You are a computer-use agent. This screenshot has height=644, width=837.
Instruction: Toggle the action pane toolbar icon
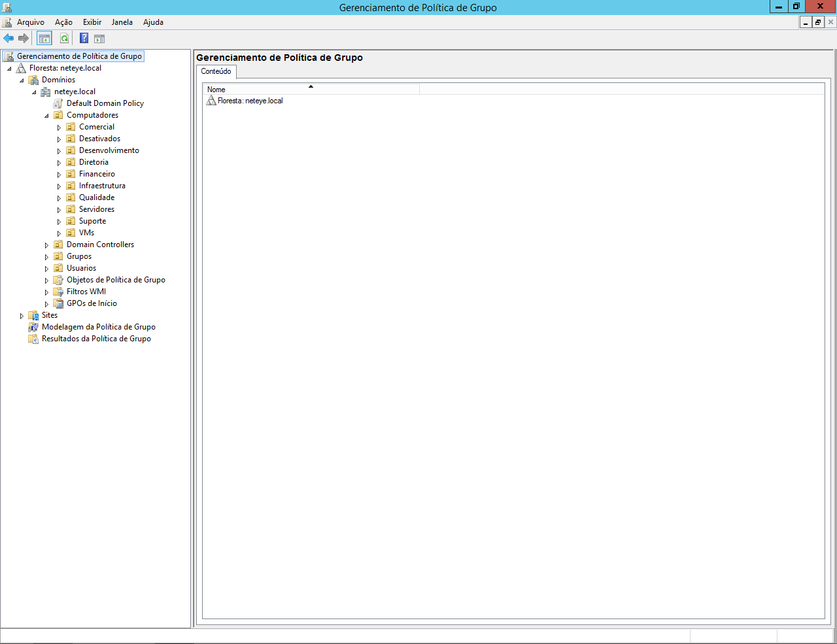tap(99, 39)
